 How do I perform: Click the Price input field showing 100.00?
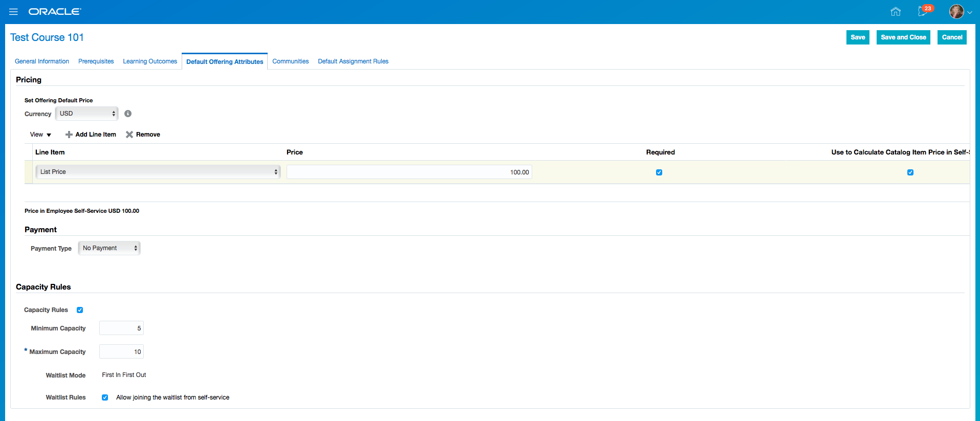pos(409,172)
